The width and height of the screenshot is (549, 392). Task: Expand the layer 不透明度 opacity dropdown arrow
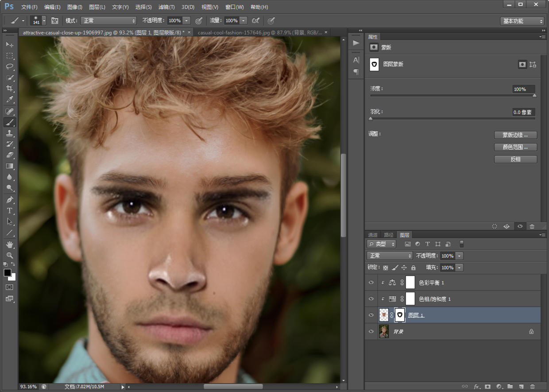(x=459, y=256)
